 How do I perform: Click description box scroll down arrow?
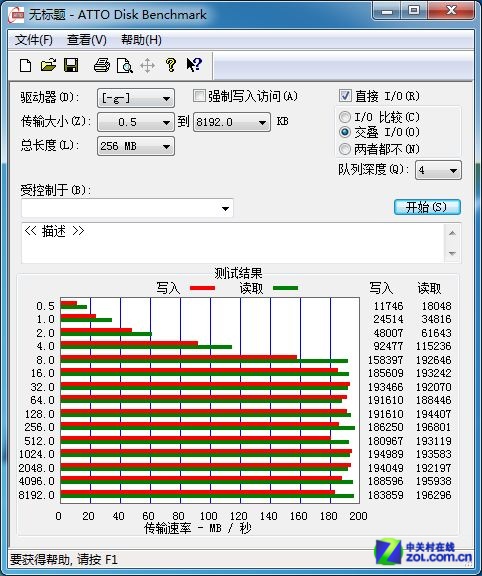tap(453, 253)
